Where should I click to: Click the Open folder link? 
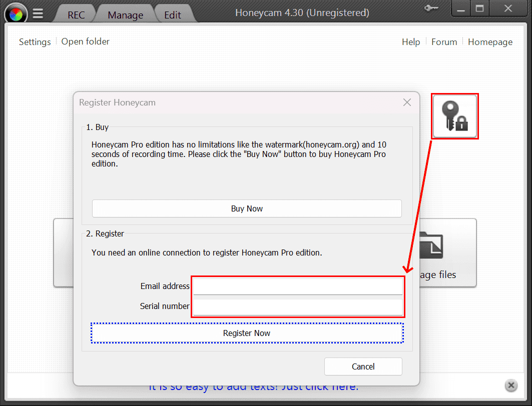point(85,41)
